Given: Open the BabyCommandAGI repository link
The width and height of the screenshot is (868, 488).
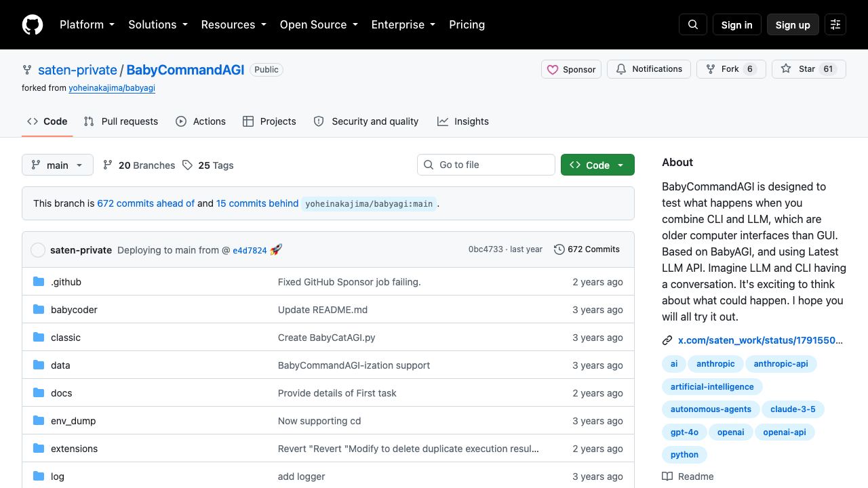Looking at the screenshot, I should (x=185, y=70).
